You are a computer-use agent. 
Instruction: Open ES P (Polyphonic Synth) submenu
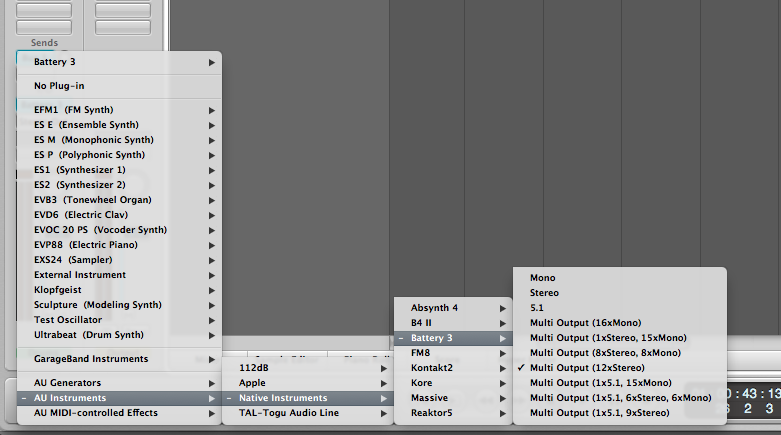click(120, 154)
